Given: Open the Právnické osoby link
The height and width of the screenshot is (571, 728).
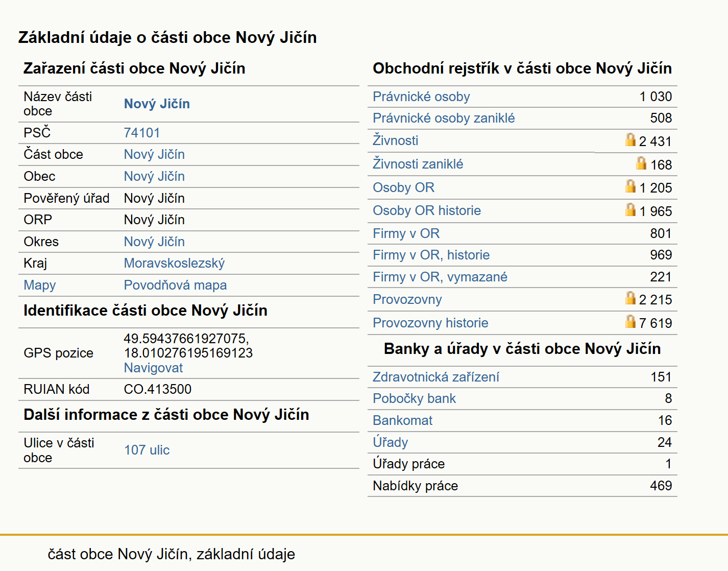Looking at the screenshot, I should (x=421, y=97).
